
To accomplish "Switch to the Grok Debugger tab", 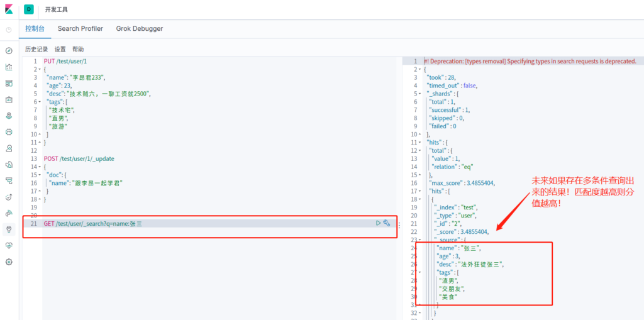I will [x=139, y=29].
